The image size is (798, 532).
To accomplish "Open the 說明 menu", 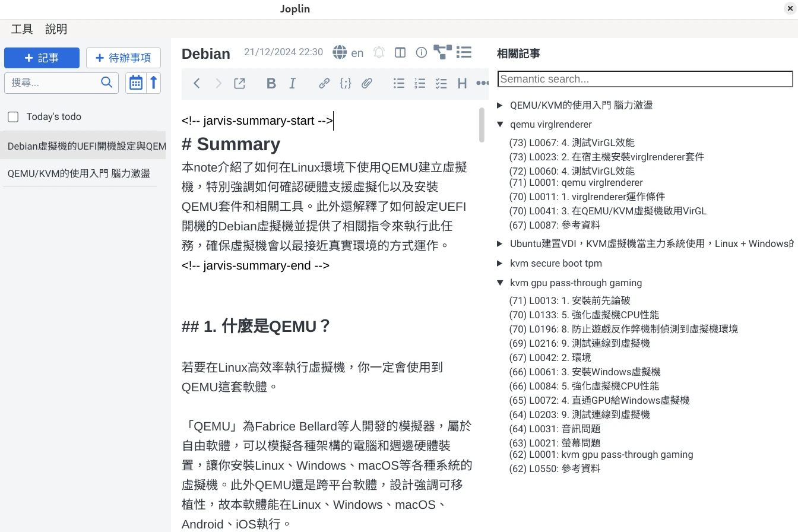I will tap(56, 29).
